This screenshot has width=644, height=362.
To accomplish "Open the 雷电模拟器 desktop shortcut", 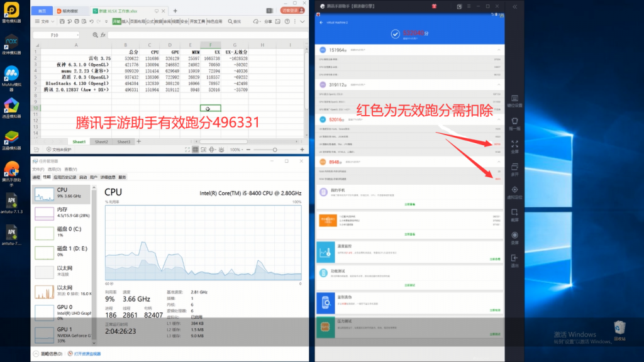I will [11, 13].
